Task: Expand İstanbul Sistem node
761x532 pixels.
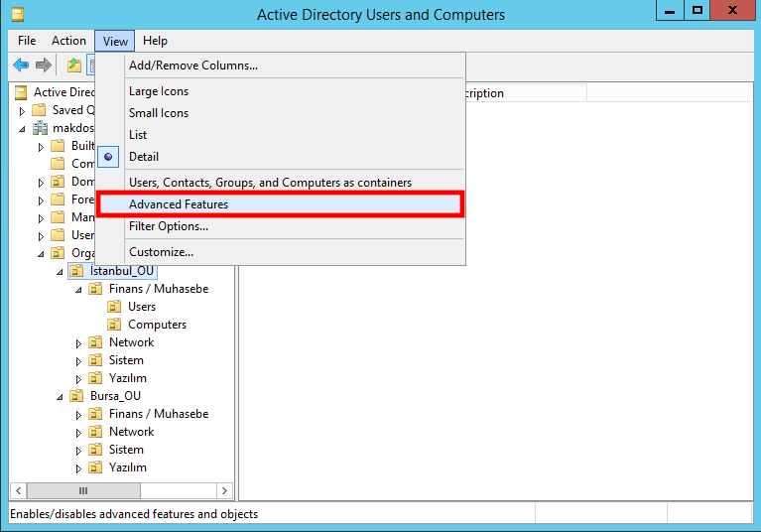Action: (78, 361)
